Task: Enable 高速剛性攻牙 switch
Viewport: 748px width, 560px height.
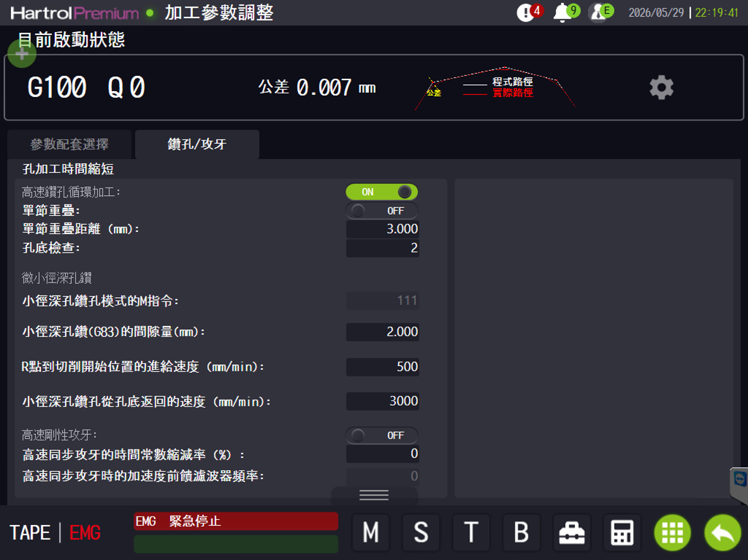Action: click(x=382, y=436)
